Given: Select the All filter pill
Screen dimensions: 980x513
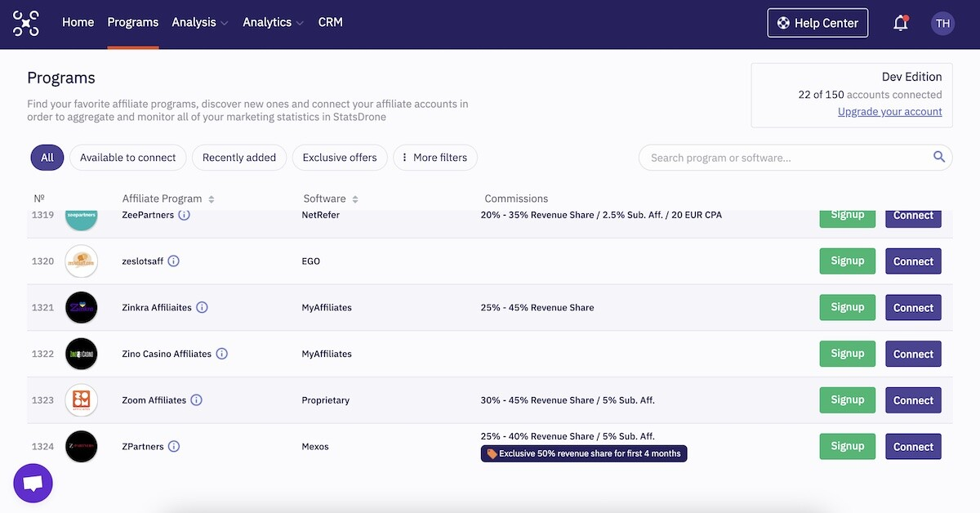Looking at the screenshot, I should click(47, 158).
